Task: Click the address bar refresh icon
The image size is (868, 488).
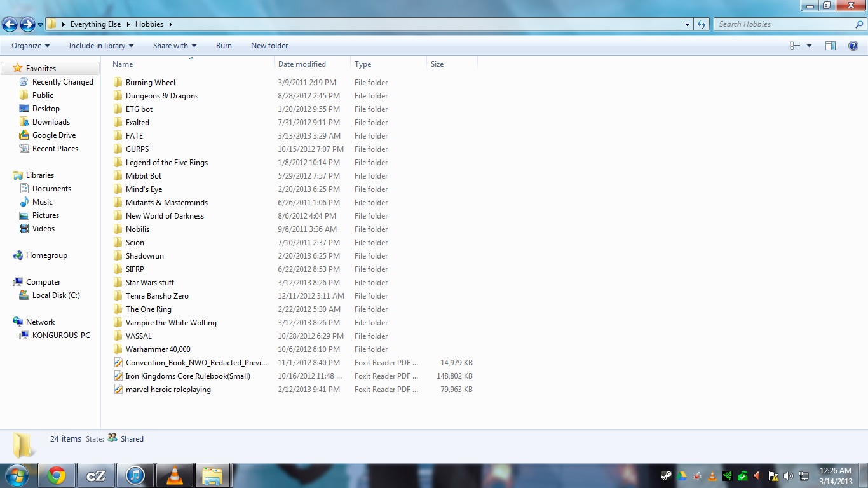Action: click(702, 24)
